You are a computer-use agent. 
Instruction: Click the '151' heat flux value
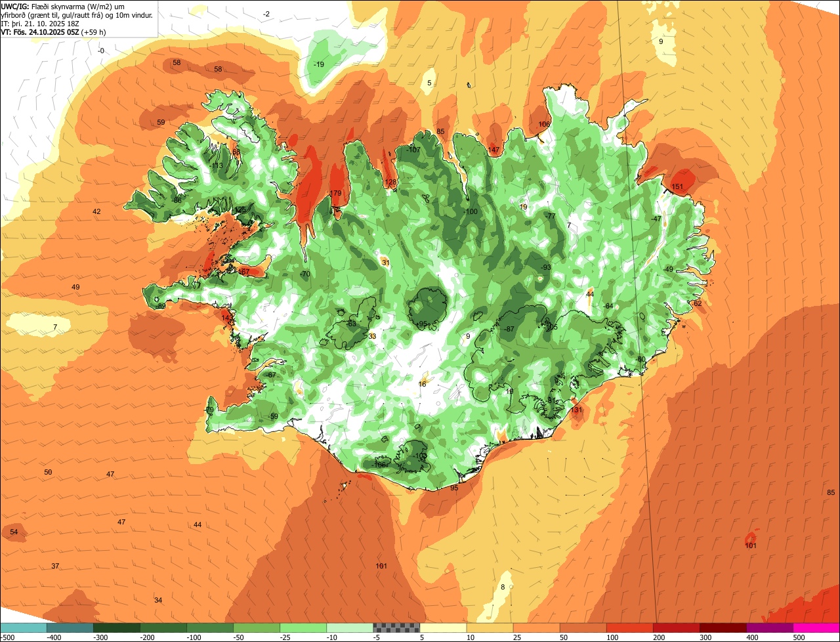(x=678, y=187)
